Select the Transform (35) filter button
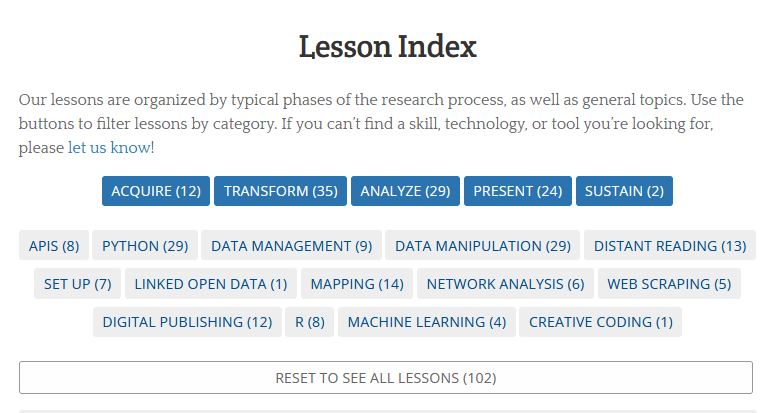The width and height of the screenshot is (781, 413). pyautogui.click(x=280, y=191)
